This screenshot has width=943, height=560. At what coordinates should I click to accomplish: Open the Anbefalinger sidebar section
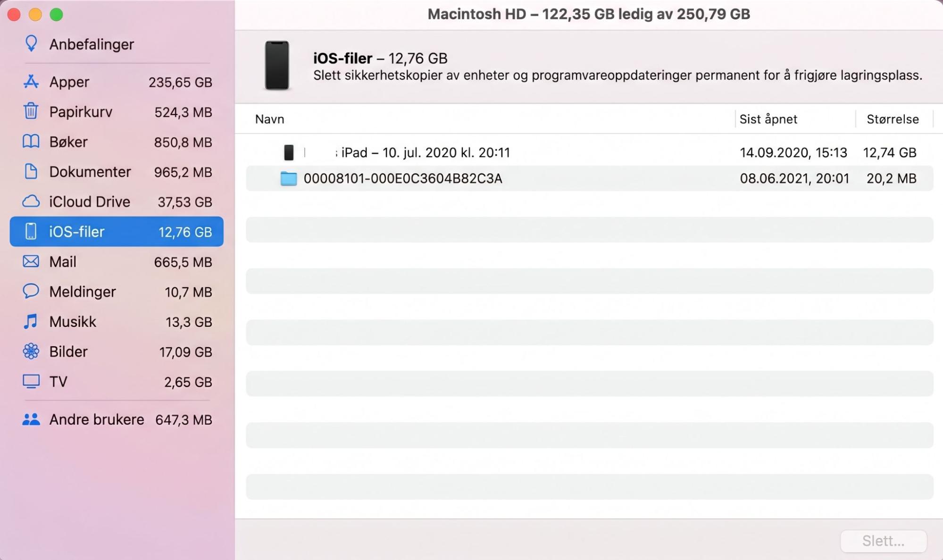pyautogui.click(x=92, y=44)
